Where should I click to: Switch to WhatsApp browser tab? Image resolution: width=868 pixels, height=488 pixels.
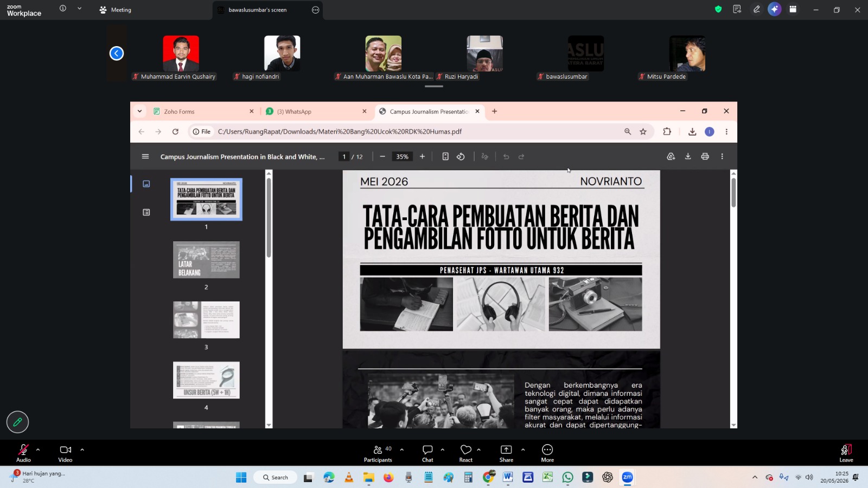point(316,112)
